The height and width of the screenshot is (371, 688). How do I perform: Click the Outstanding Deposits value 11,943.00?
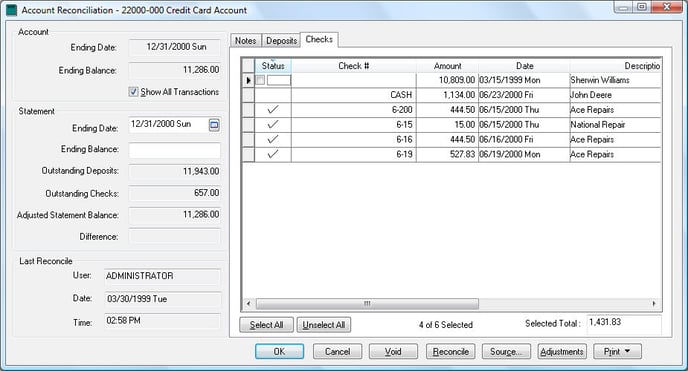point(175,171)
